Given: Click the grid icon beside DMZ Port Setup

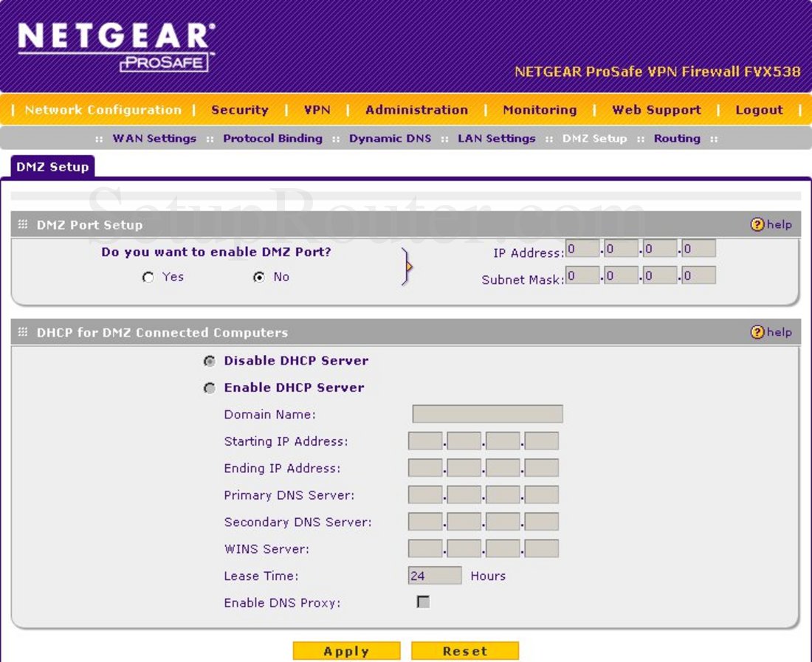Looking at the screenshot, I should [x=23, y=224].
